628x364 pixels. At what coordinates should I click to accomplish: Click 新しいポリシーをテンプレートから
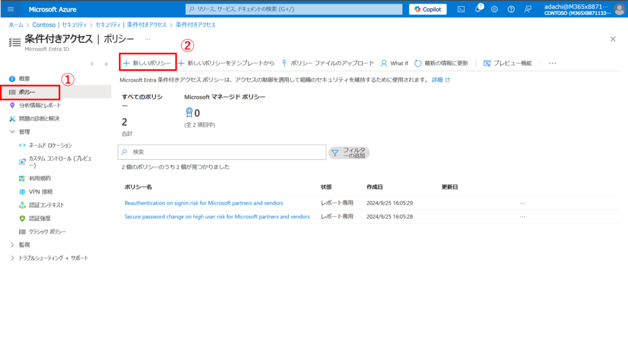226,63
